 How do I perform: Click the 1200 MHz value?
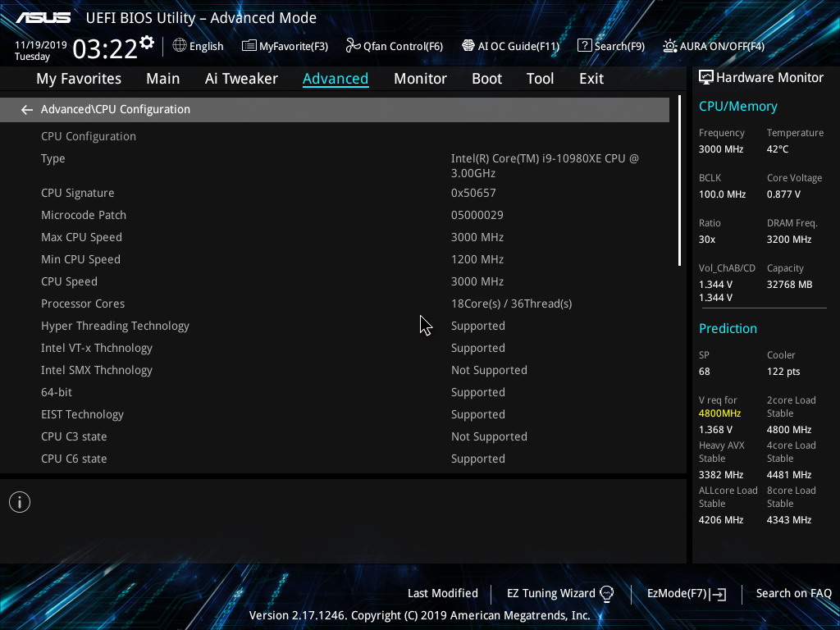(x=477, y=259)
